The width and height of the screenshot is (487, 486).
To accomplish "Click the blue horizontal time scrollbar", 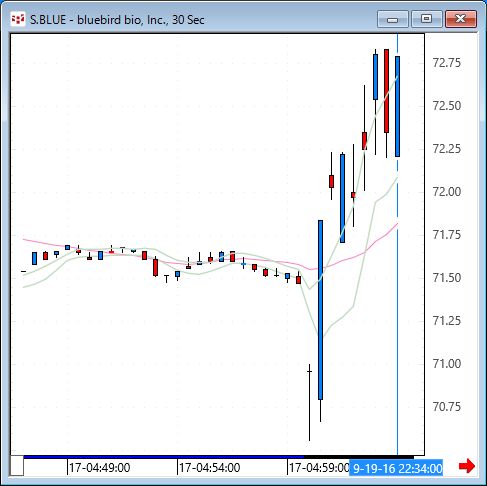I will coord(164,457).
